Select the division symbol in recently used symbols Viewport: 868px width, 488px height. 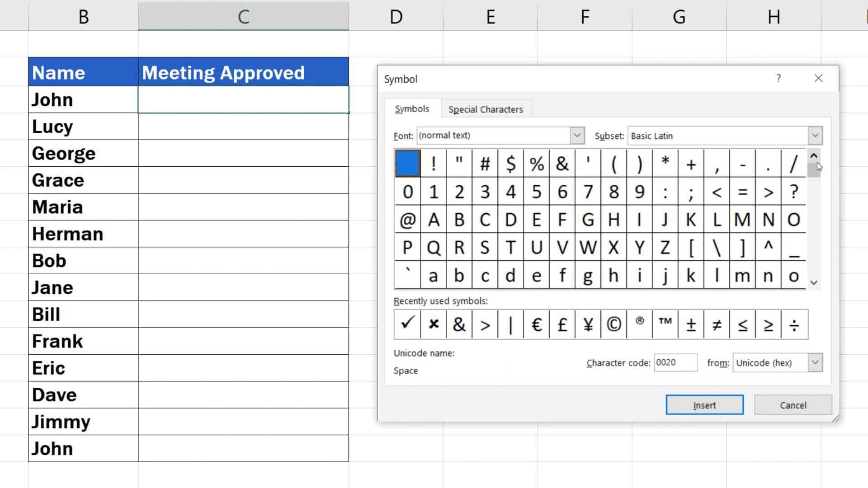pyautogui.click(x=794, y=324)
